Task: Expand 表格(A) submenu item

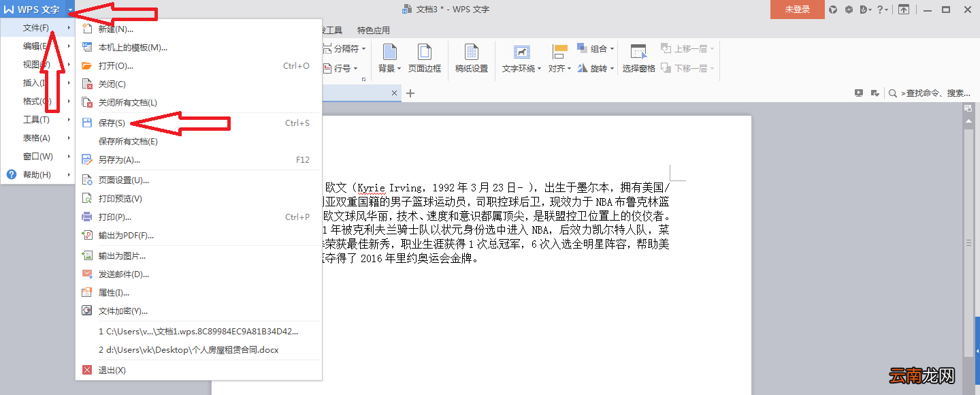Action: tap(37, 138)
